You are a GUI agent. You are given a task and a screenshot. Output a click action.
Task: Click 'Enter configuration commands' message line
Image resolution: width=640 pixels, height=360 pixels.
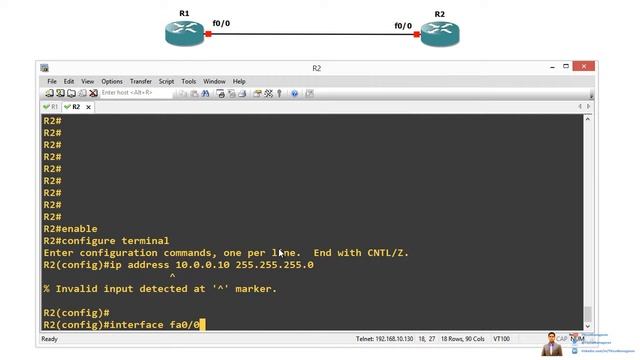click(226, 253)
